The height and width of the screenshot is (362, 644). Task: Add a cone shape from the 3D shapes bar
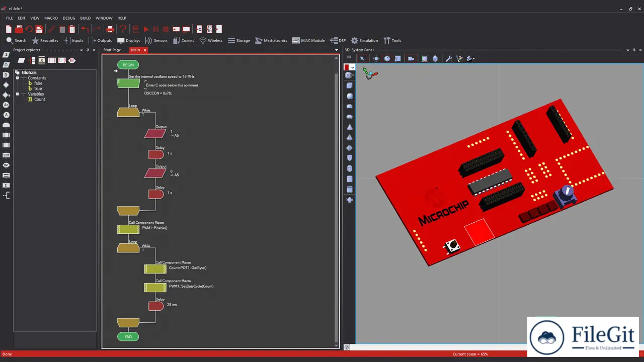pyautogui.click(x=350, y=127)
